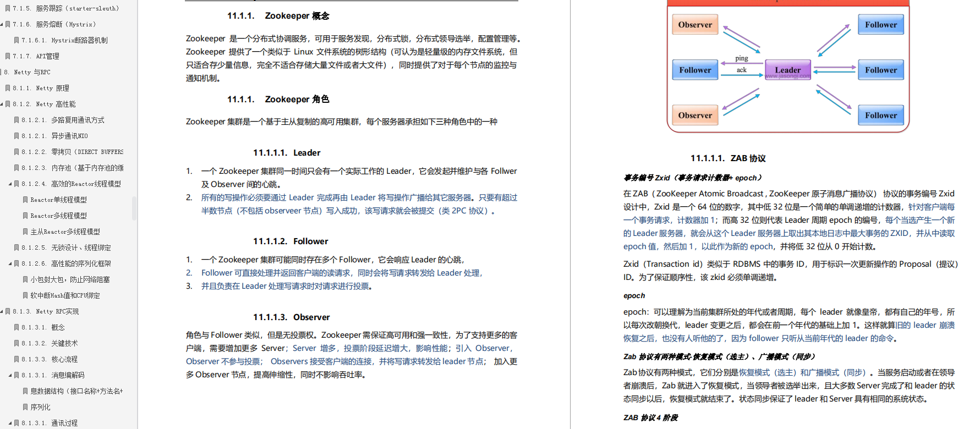Viewport: 980px width, 429px height.
Task: Click bookmark icon beside 8.1.2.3. 内存池
Action: pyautogui.click(x=17, y=168)
